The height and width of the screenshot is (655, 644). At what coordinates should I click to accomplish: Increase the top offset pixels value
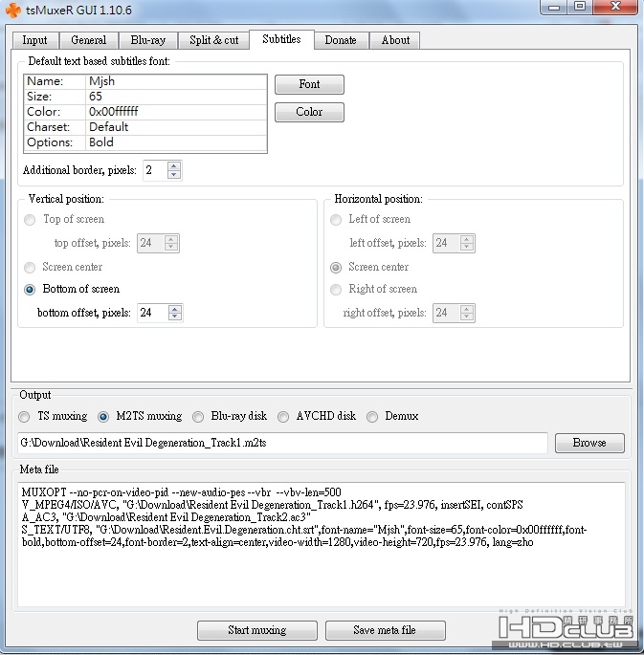click(171, 239)
